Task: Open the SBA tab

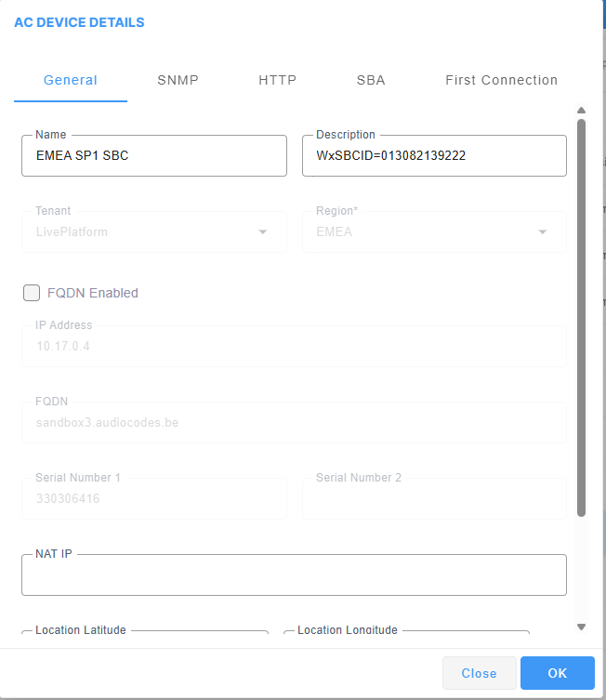Action: [371, 80]
